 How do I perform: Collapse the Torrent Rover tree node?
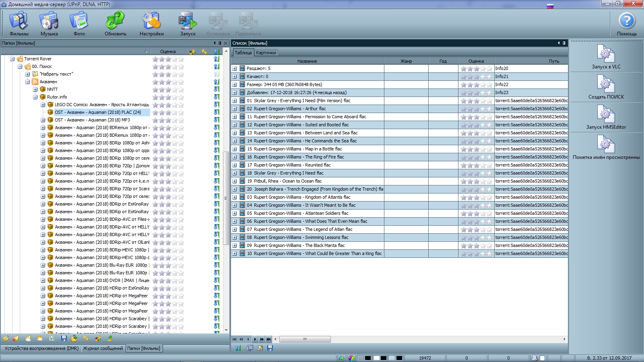(12, 59)
